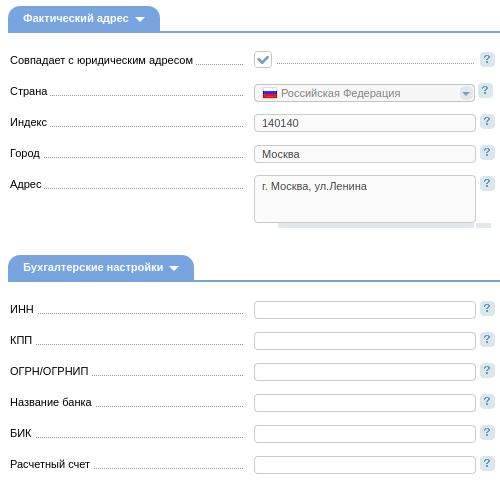500x482 pixels.
Task: Click help icon for Совпадает с юридическим адресом
Action: point(487,60)
